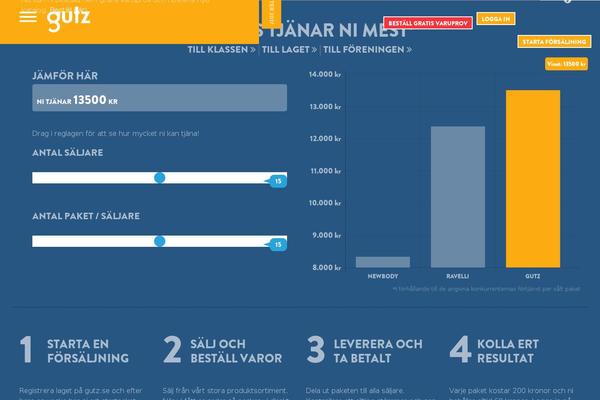
Task: Click the big step number 4
Action: pos(460,349)
